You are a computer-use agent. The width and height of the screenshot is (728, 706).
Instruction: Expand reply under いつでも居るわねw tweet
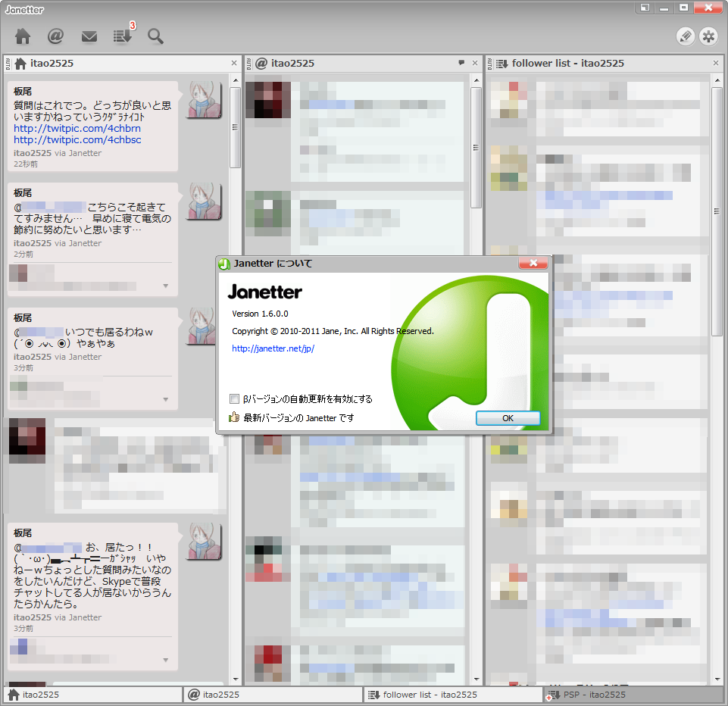[x=166, y=400]
